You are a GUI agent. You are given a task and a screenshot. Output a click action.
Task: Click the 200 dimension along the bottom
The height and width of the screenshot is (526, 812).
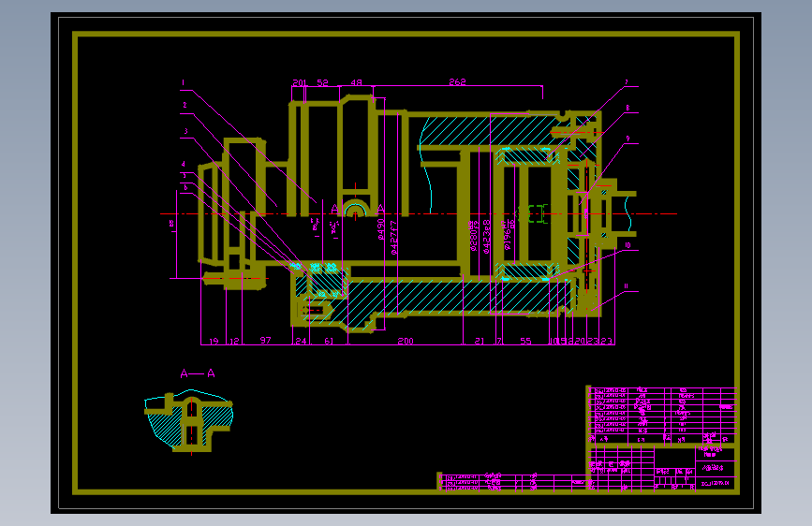[x=406, y=341]
